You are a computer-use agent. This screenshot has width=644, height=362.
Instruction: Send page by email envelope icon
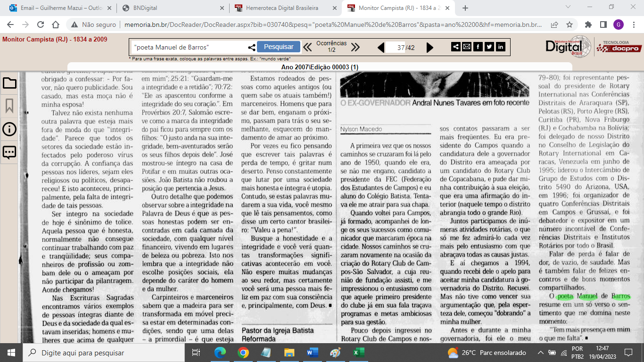[x=467, y=46]
